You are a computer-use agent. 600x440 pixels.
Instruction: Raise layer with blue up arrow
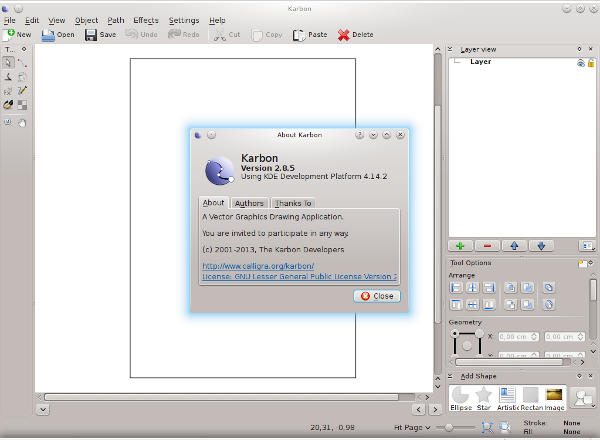(514, 246)
